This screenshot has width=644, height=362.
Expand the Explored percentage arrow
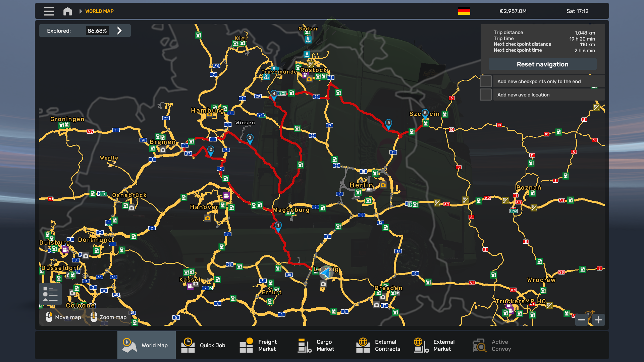[x=119, y=31]
